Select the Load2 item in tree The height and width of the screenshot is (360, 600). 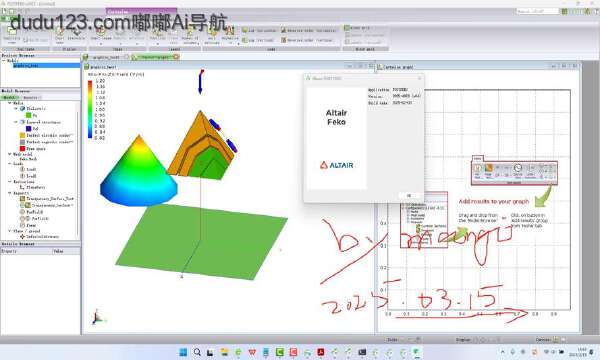pyautogui.click(x=31, y=176)
